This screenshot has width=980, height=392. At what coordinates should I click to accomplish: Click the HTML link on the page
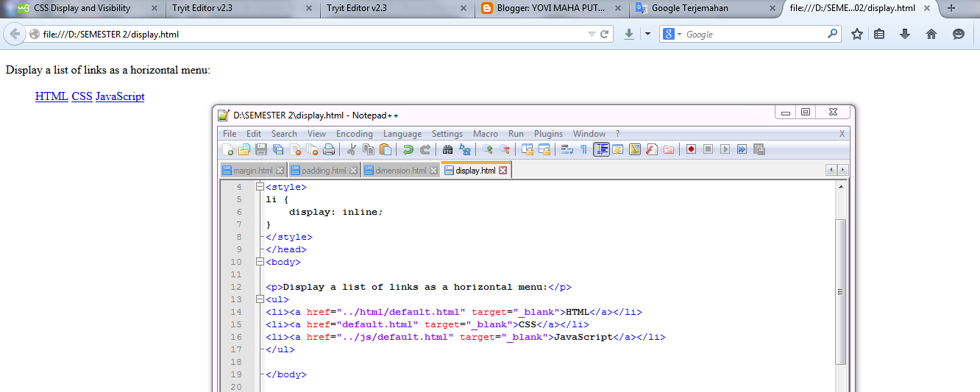tap(52, 96)
